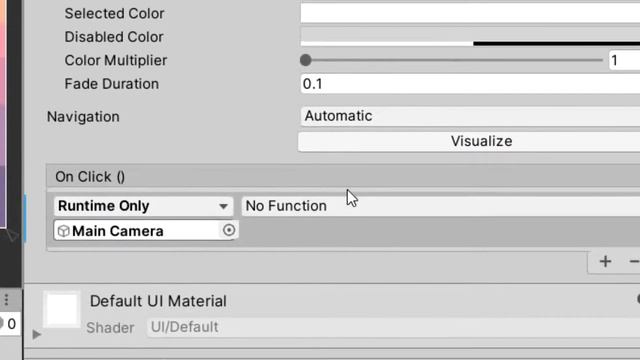This screenshot has width=640, height=360.
Task: Click the Disabled Color swatch
Action: tap(470, 36)
